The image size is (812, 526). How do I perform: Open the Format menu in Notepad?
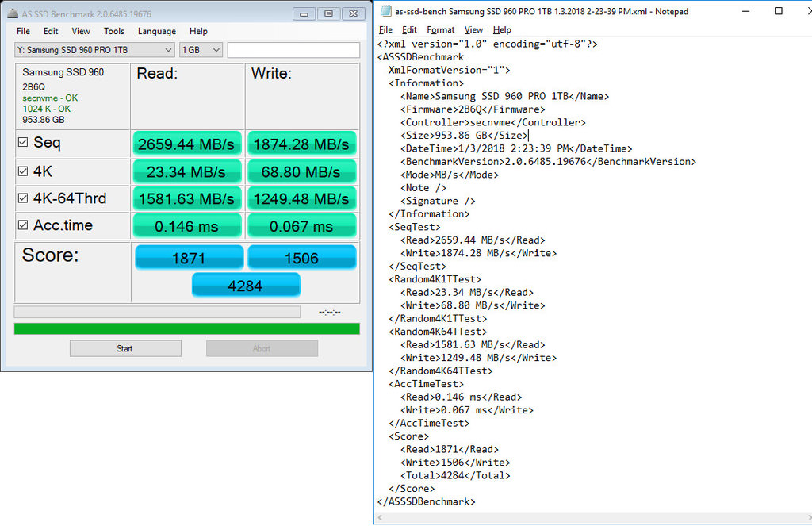click(441, 30)
